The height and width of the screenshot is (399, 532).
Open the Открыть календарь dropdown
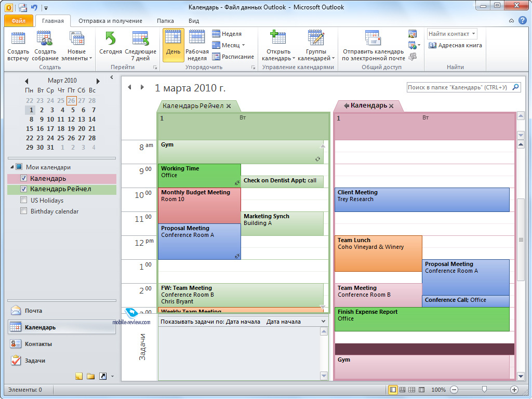pyautogui.click(x=278, y=46)
